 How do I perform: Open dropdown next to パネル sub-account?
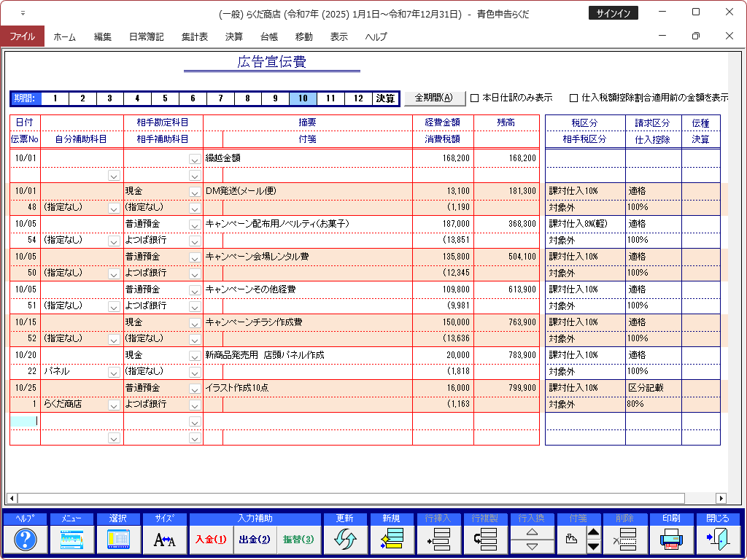114,372
